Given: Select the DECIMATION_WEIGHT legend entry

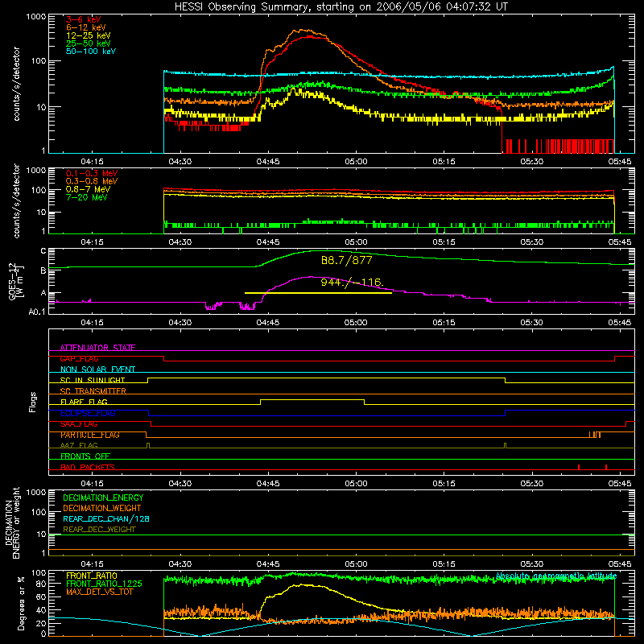Looking at the screenshot, I should click(102, 509).
